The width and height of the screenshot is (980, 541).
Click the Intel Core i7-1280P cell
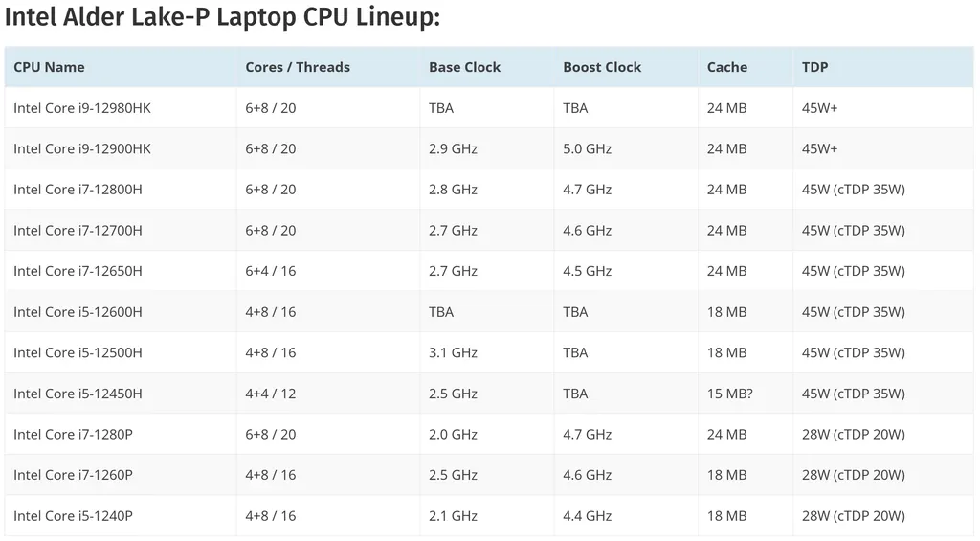tap(74, 435)
